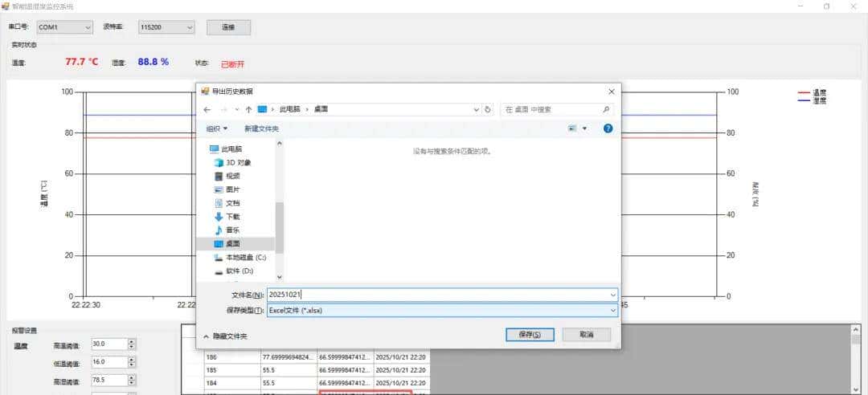Close the 导出历史数据 dialog
This screenshot has width=868, height=395.
coord(611,92)
